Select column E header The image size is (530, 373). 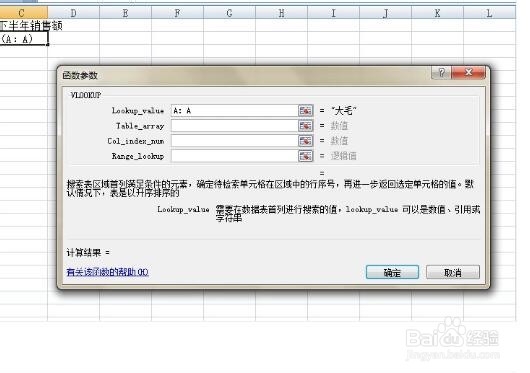125,13
